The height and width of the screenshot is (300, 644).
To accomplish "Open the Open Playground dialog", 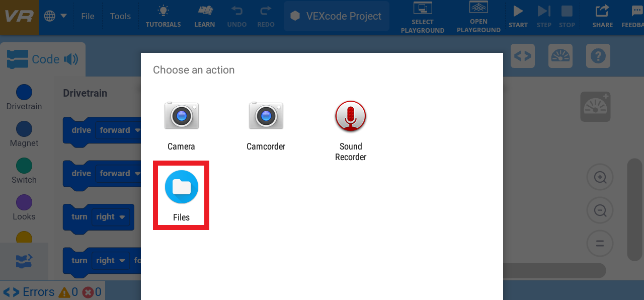I will pos(478,16).
